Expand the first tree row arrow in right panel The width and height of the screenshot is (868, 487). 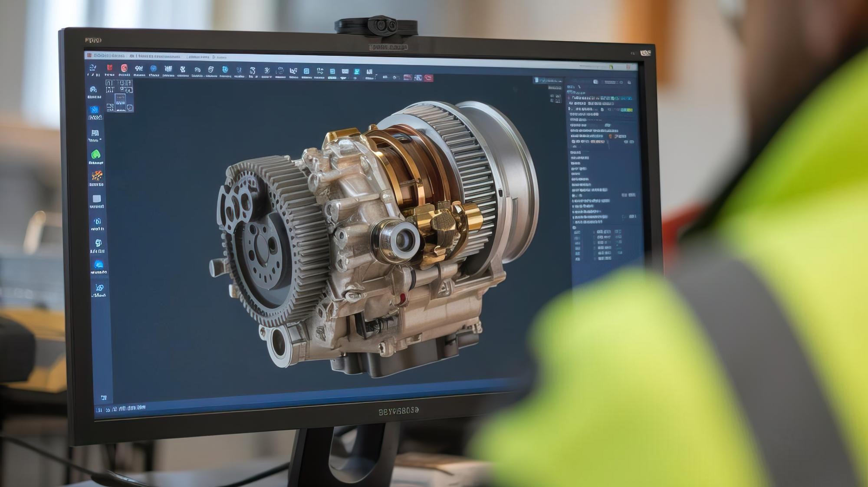coord(569,98)
